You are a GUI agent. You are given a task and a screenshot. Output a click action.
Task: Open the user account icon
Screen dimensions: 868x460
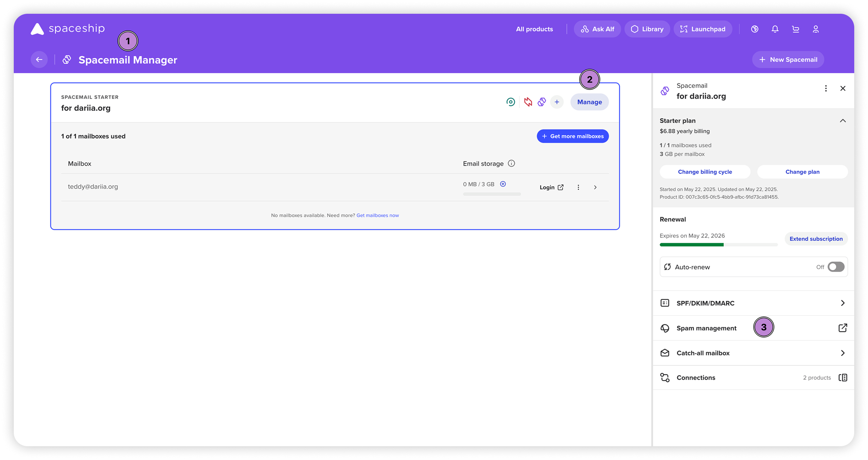[x=816, y=29]
